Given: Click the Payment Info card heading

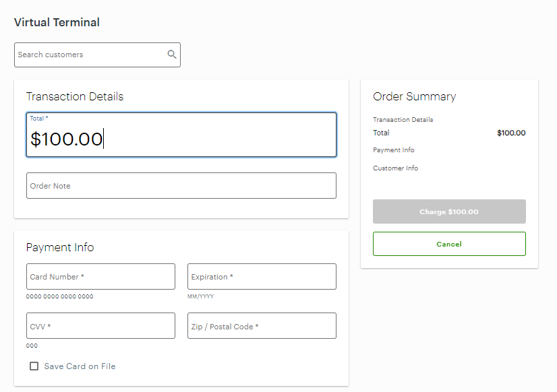Looking at the screenshot, I should [60, 247].
